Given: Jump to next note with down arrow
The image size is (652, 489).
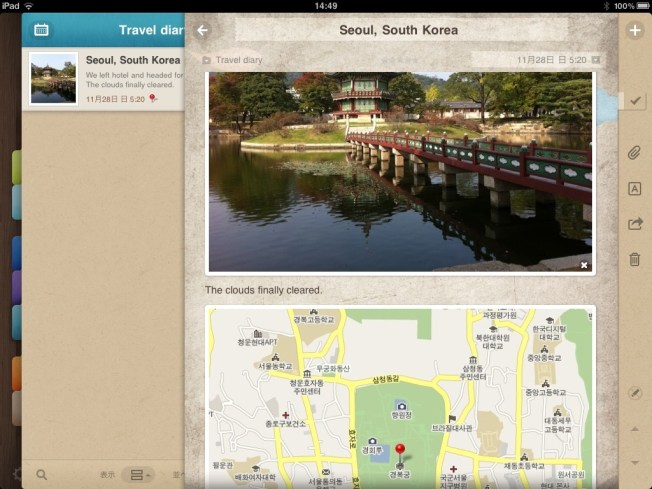Looking at the screenshot, I should point(634,463).
